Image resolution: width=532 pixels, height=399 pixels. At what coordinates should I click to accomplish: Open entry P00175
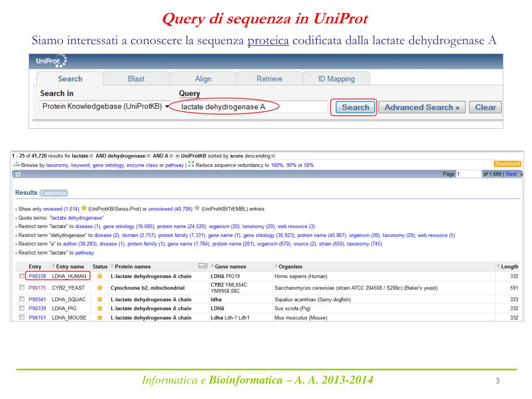37,288
